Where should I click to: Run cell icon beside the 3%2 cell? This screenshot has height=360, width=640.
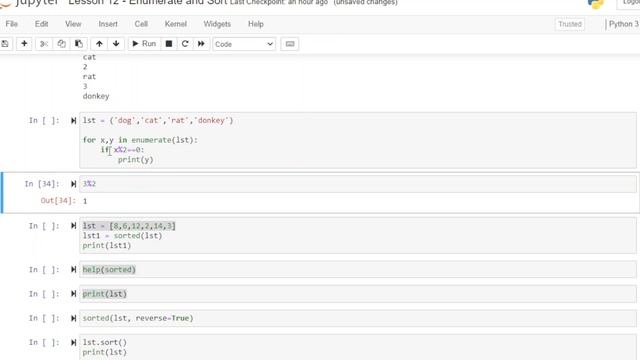[x=73, y=184]
